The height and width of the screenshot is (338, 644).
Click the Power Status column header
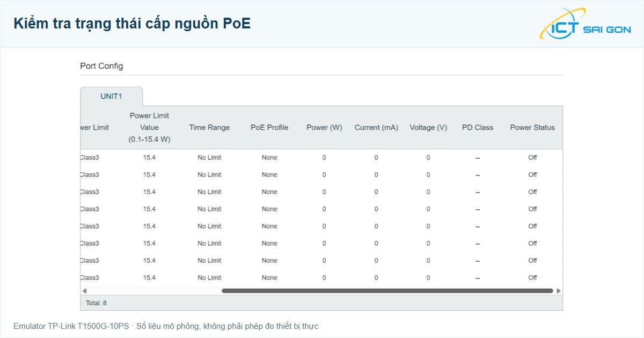coord(532,128)
